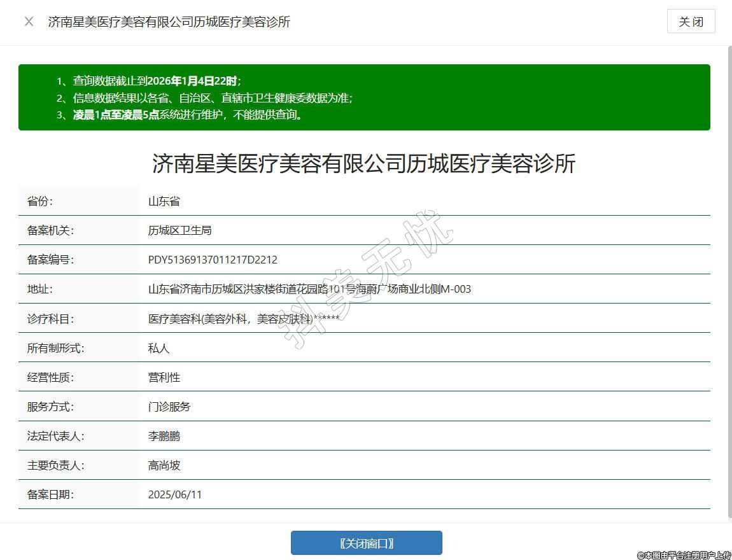Click the legal representative name 李鹏鹏
The image size is (732, 560).
point(164,436)
